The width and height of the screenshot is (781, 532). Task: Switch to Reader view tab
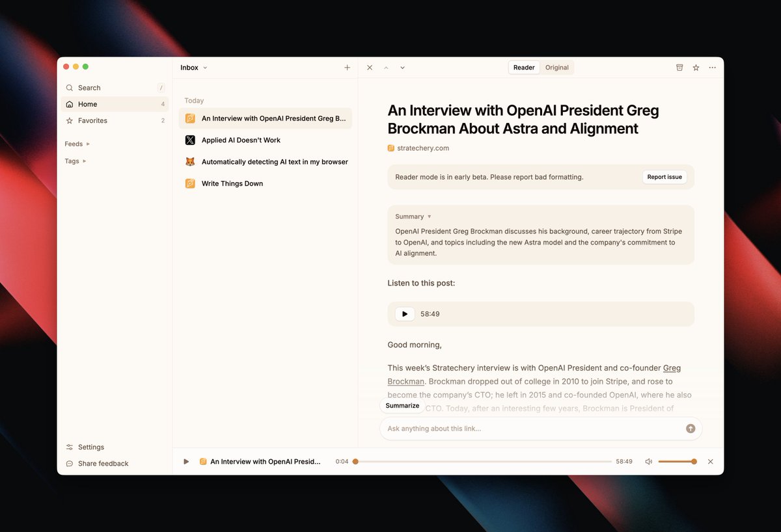coord(524,68)
